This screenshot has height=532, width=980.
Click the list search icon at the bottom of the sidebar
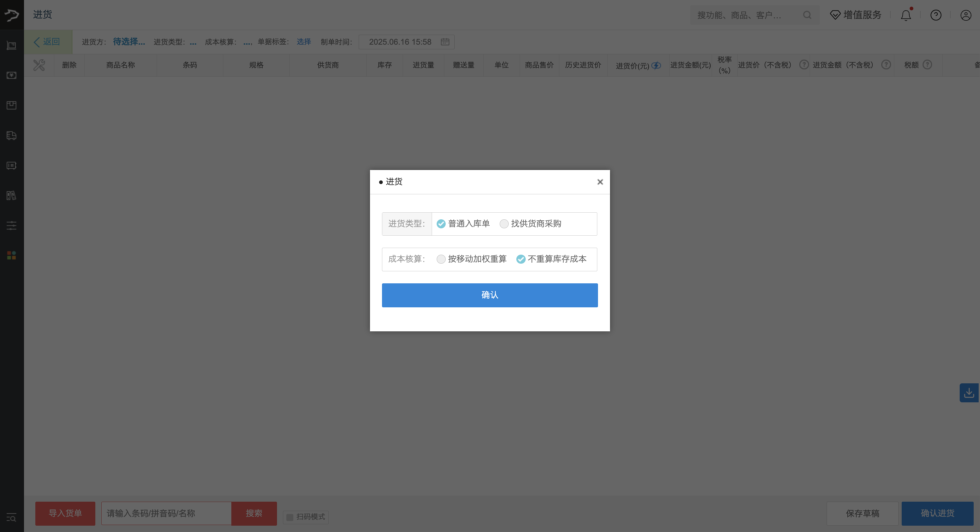[11, 518]
